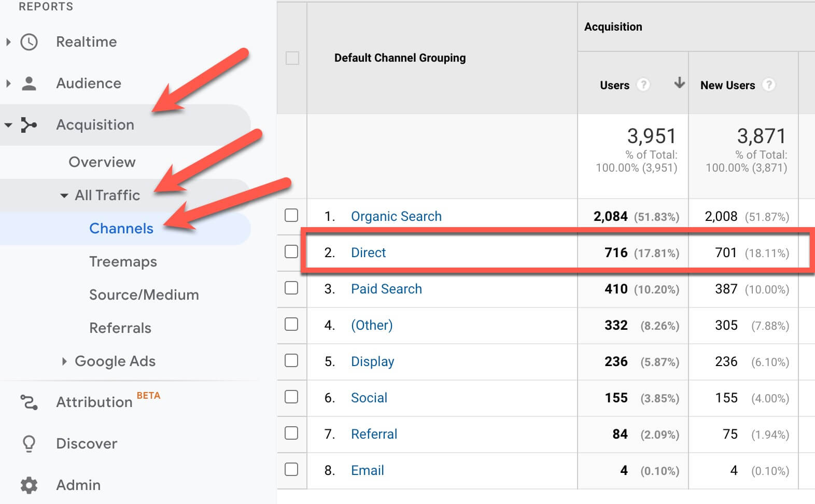This screenshot has height=504, width=815.
Task: Open the Organic Search channel link
Action: (x=396, y=216)
